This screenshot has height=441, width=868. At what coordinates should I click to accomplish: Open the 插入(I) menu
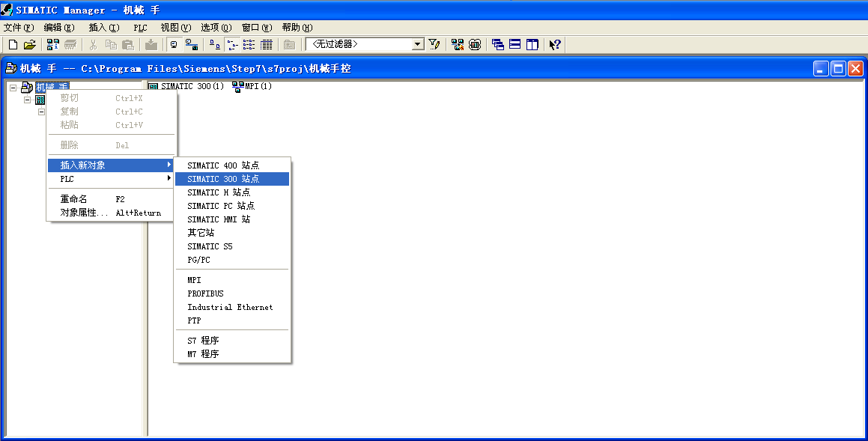(104, 28)
